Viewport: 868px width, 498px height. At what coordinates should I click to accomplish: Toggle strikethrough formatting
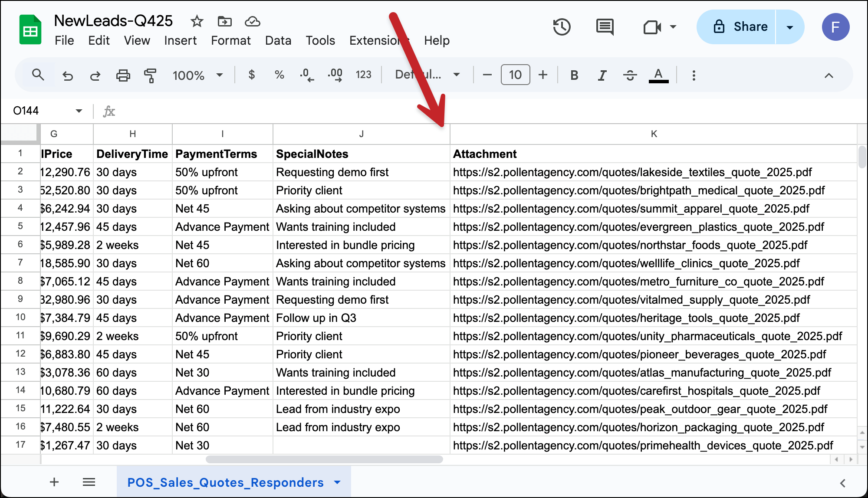coord(629,75)
